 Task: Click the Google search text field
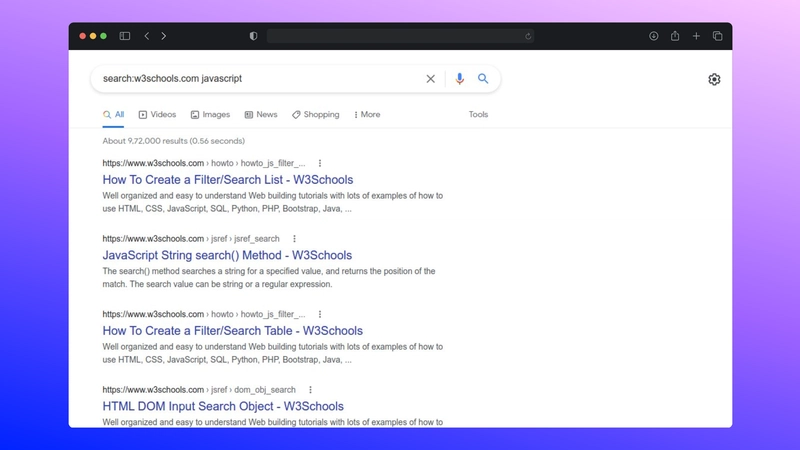tap(260, 79)
